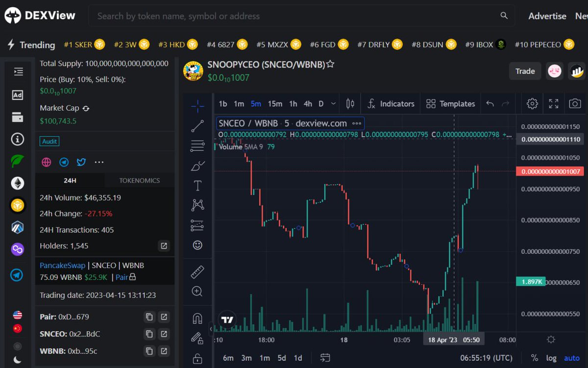Open the forecasting and measurement tools
Image resolution: width=588 pixels, height=368 pixels.
tap(197, 225)
